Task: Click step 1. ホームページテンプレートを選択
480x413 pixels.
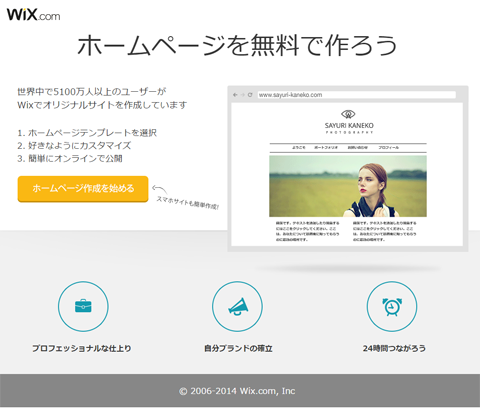Action: [x=87, y=133]
